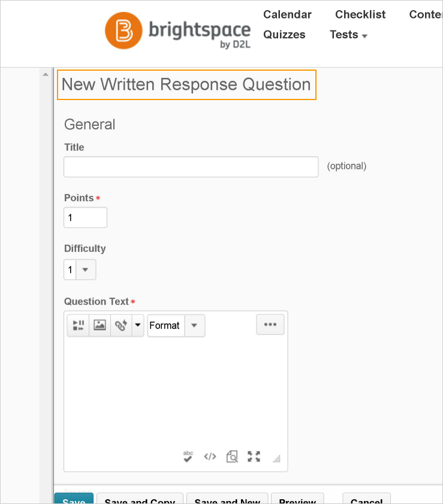Open the Format dropdown in editor
This screenshot has height=504, width=443.
coord(176,325)
